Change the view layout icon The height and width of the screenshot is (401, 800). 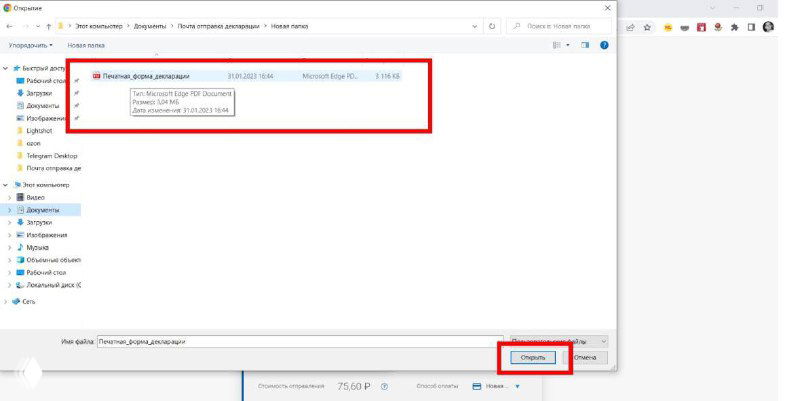pos(556,45)
